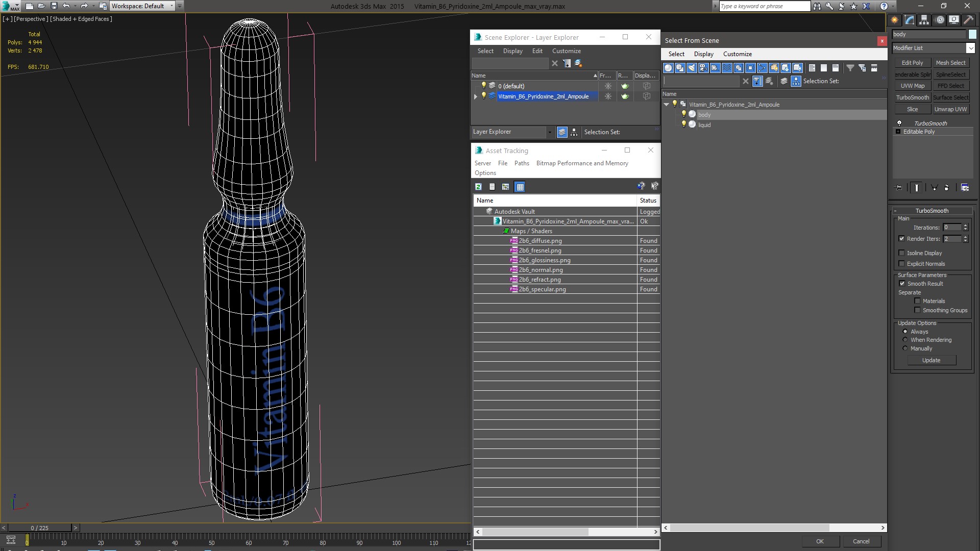This screenshot has height=551, width=980.
Task: Enable Explicit Normals checkbox
Action: (901, 264)
